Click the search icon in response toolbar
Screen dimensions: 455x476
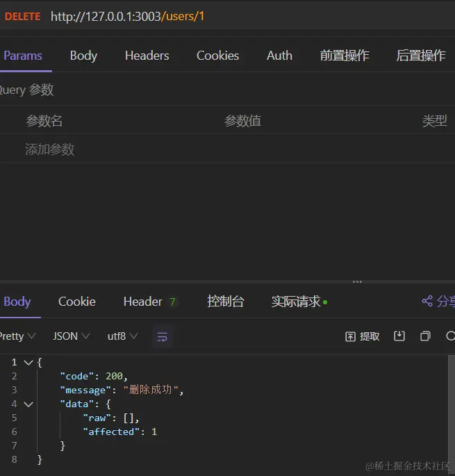click(450, 336)
